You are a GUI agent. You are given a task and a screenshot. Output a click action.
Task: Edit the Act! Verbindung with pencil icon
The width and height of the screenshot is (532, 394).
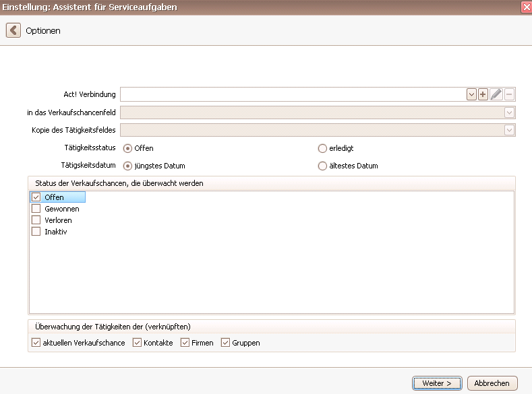click(496, 94)
